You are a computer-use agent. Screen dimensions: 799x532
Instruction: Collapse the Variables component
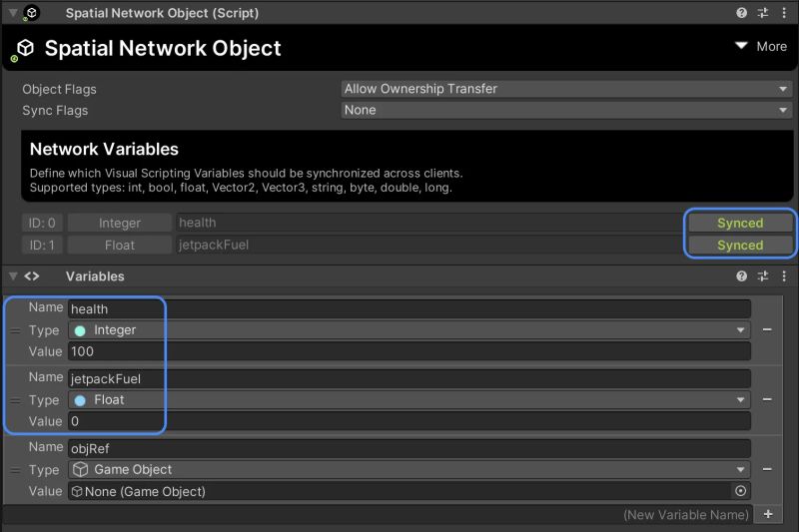coord(13,275)
